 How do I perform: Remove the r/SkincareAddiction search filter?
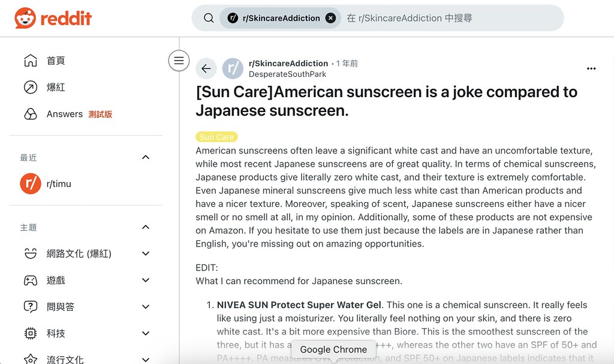click(330, 18)
